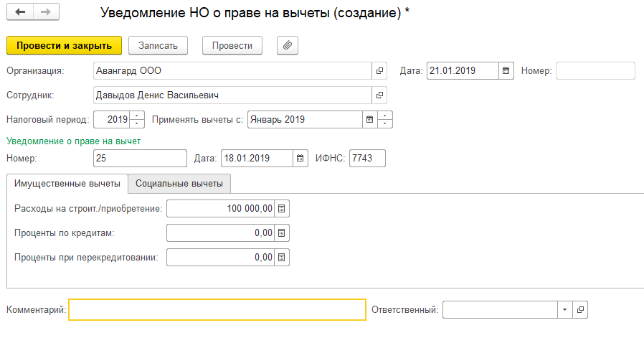Open the Организация field's selection form icon
The height and width of the screenshot is (338, 644).
380,71
